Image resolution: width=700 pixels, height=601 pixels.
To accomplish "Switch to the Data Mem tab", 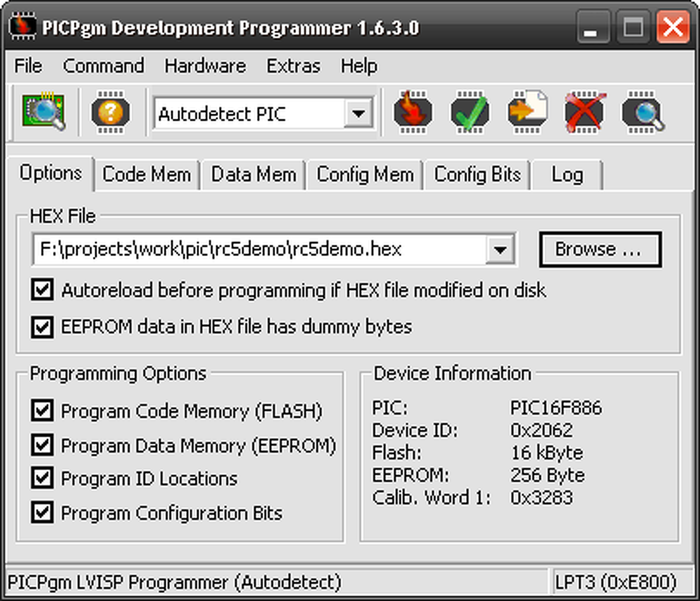I will (254, 175).
